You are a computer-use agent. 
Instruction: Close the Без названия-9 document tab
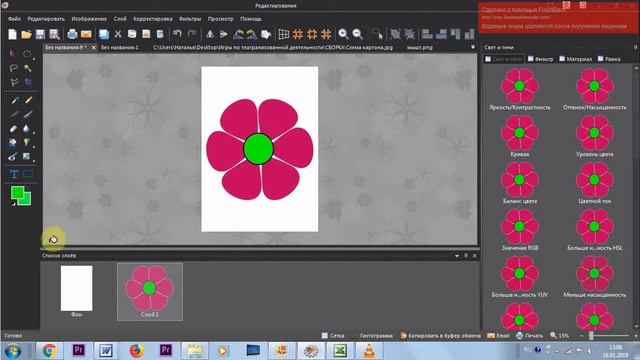pyautogui.click(x=93, y=47)
